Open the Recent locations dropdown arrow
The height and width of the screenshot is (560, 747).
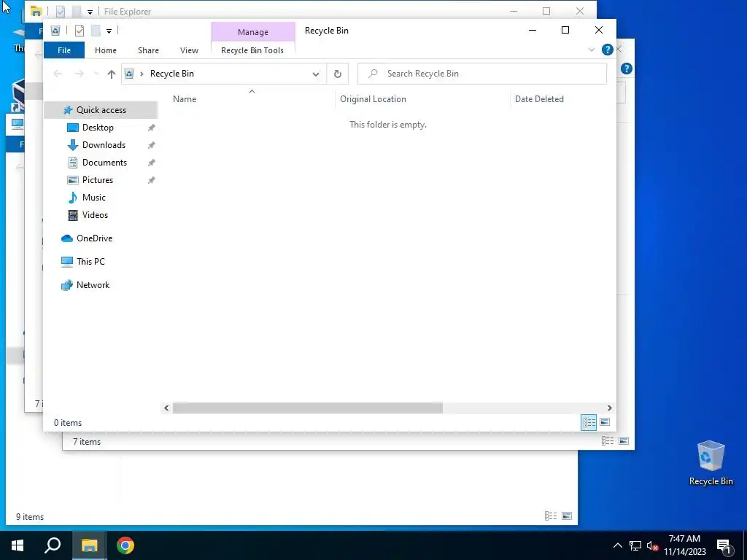[x=96, y=74]
